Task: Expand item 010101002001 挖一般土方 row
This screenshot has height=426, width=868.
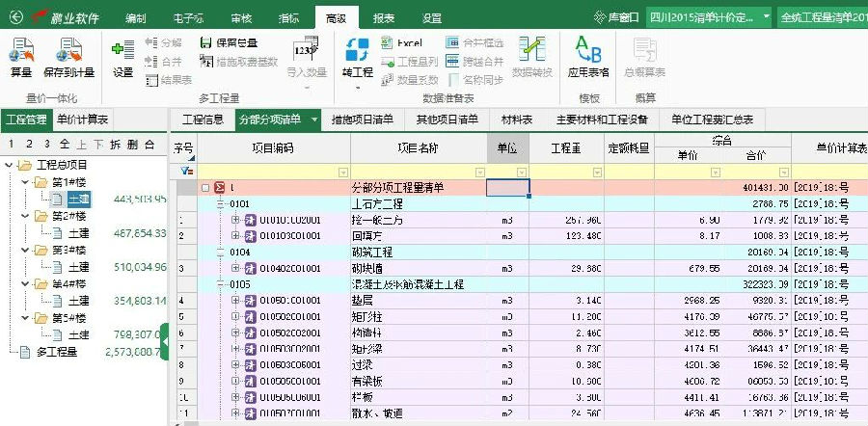Action: [x=235, y=220]
